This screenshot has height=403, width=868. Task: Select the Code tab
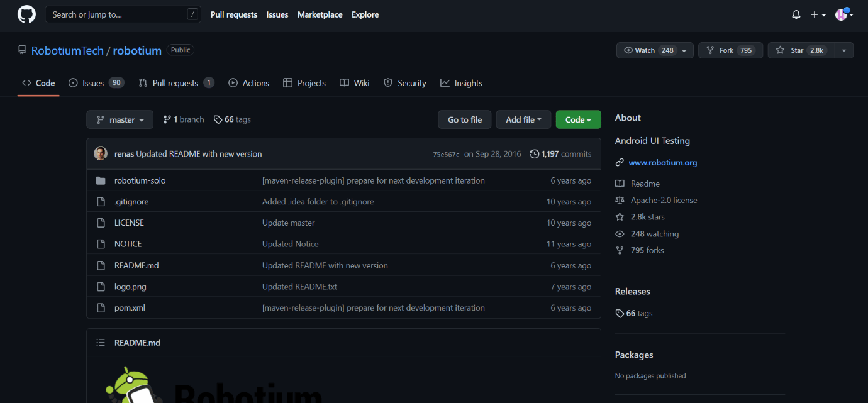tap(38, 83)
